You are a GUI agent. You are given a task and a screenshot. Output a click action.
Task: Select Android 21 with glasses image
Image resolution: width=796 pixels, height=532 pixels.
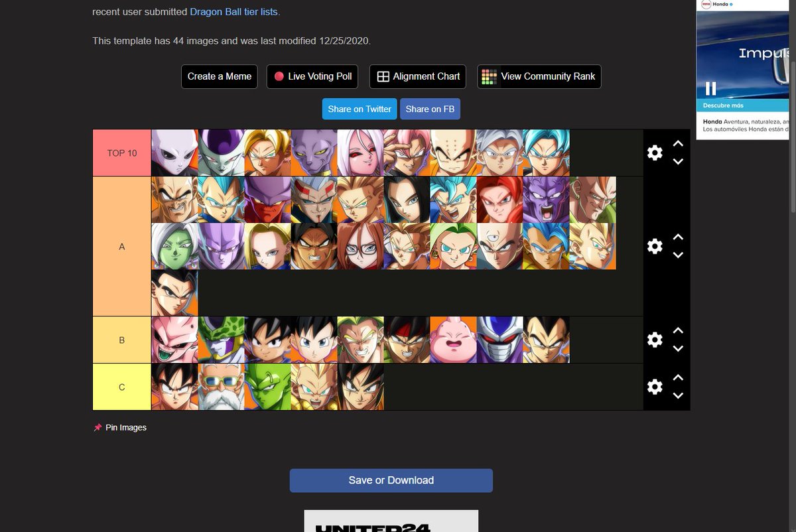pos(361,246)
